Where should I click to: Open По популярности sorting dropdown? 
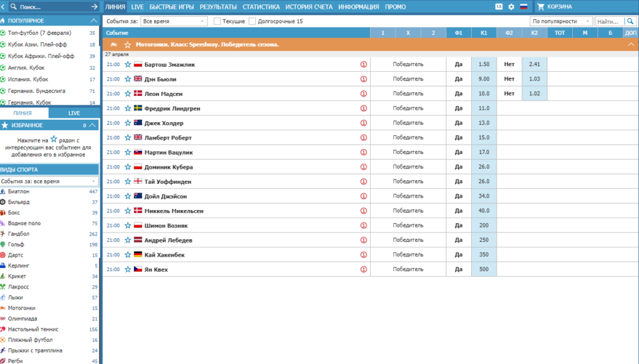click(x=561, y=21)
